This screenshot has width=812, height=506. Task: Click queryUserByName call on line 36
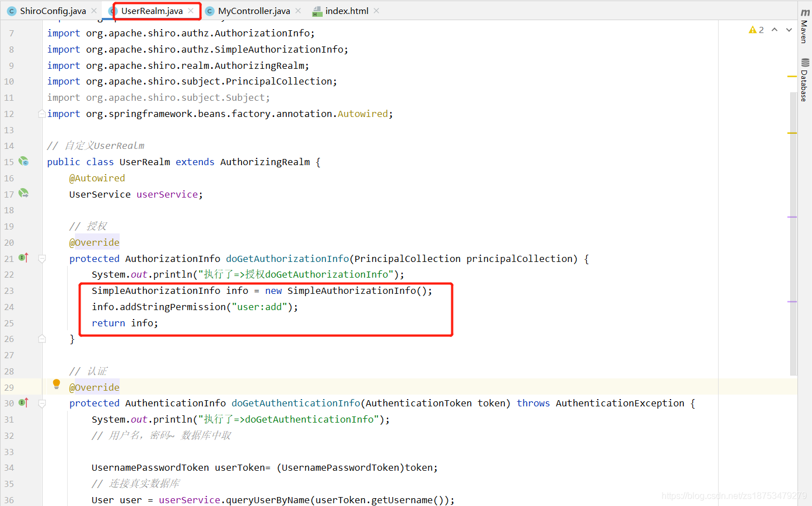(268, 500)
